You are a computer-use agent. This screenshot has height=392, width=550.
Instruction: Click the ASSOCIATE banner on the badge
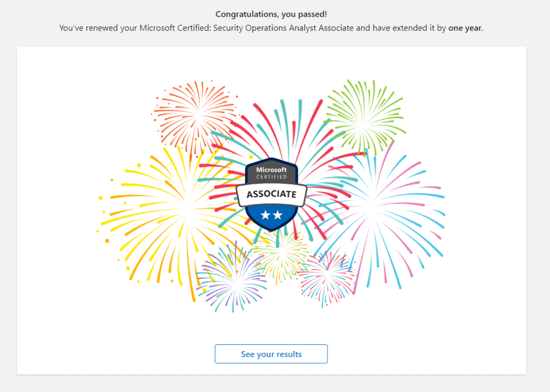point(272,194)
